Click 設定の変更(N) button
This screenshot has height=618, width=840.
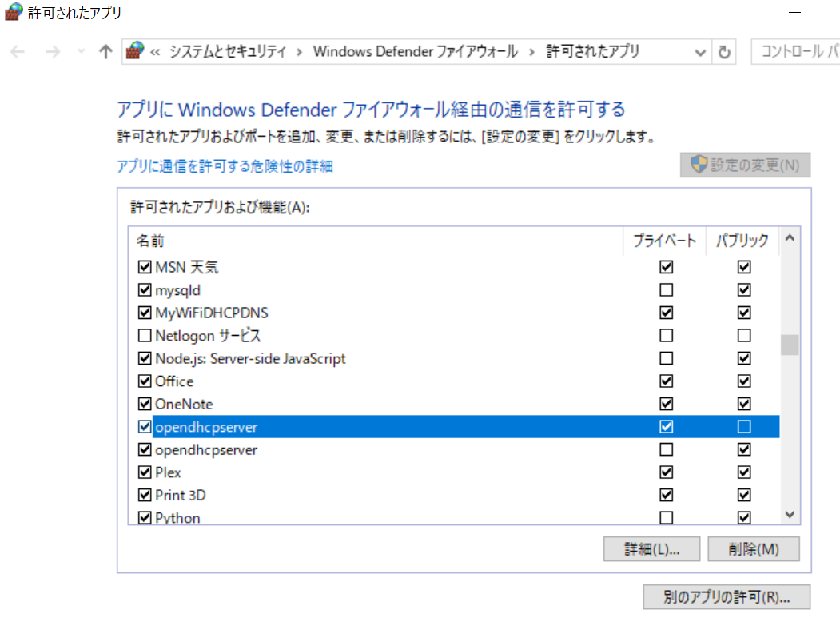click(745, 165)
